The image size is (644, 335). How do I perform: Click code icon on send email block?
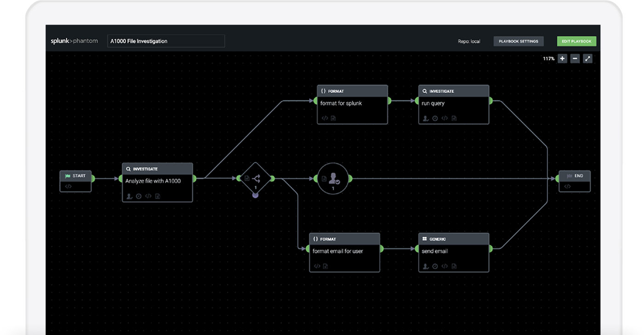[444, 266]
